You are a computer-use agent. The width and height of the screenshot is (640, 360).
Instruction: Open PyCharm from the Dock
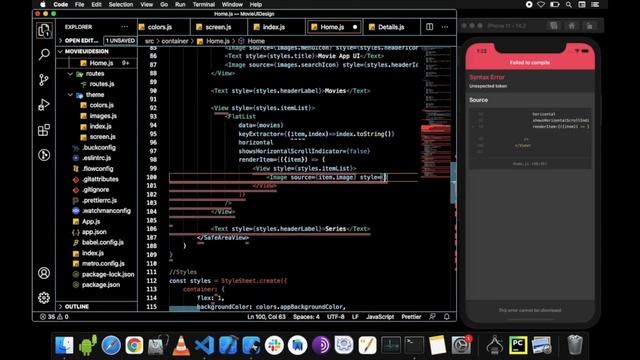518,345
